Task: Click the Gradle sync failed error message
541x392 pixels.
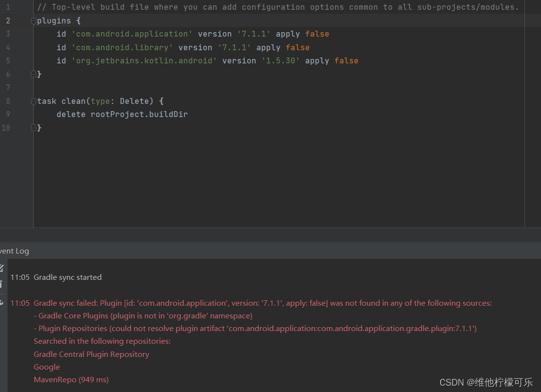Action: click(x=195, y=303)
